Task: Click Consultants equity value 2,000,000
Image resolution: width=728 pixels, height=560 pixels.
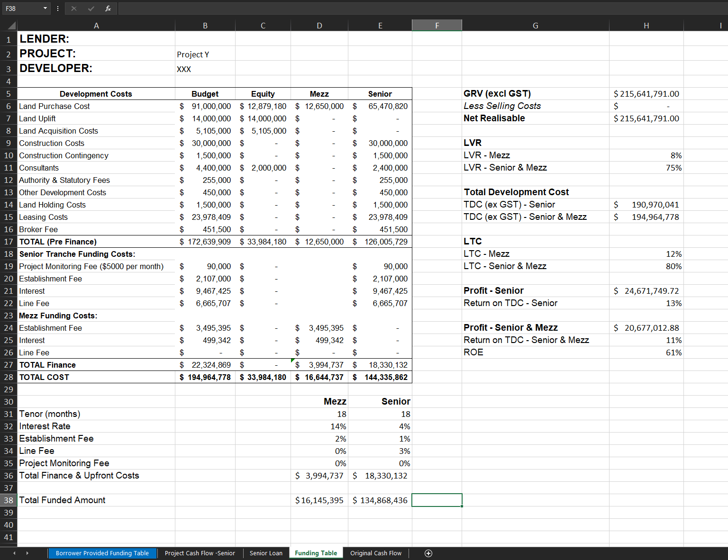Action: pos(263,168)
